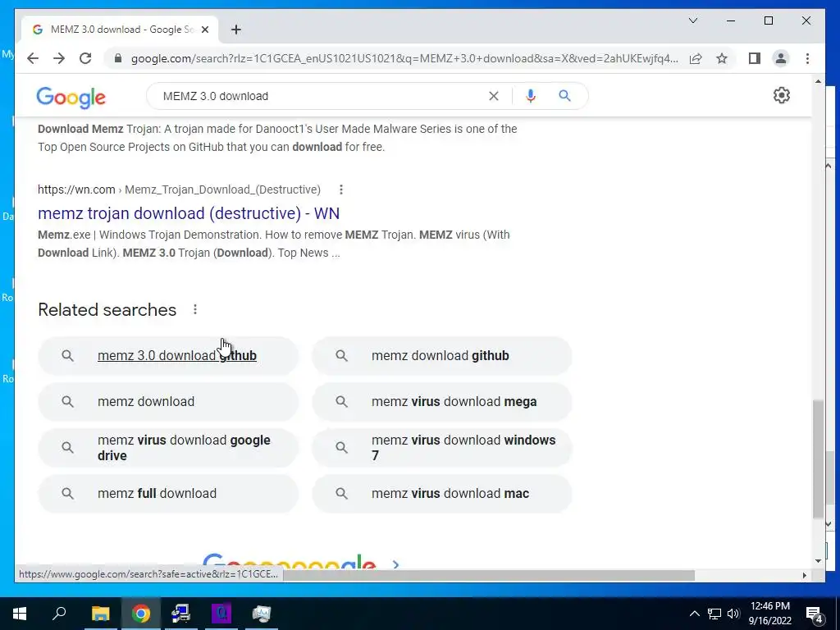Screen dimensions: 840x630
Task: Open File Explorer from taskbar
Action: coord(100,614)
